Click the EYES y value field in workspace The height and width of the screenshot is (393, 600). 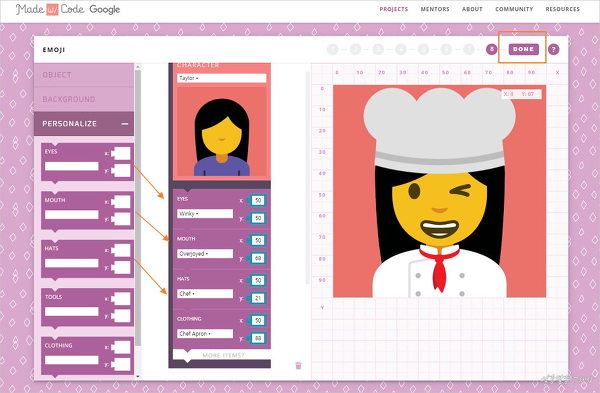(258, 218)
